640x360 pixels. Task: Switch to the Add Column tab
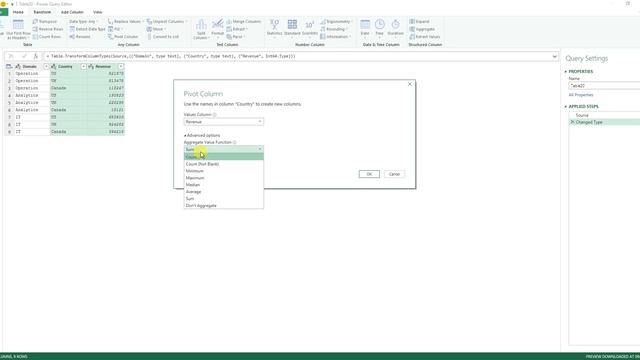click(72, 12)
